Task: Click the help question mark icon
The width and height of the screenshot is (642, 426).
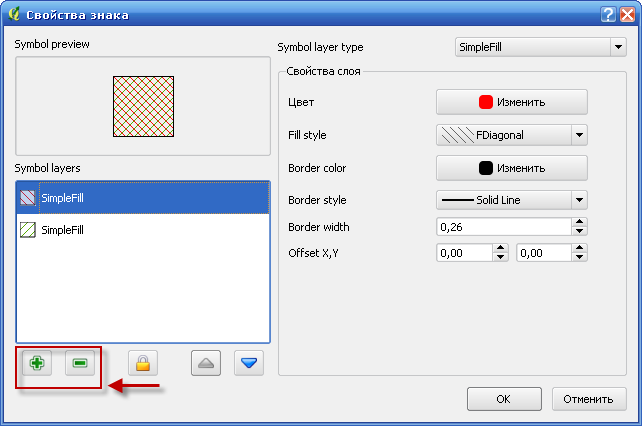Action: click(x=608, y=14)
